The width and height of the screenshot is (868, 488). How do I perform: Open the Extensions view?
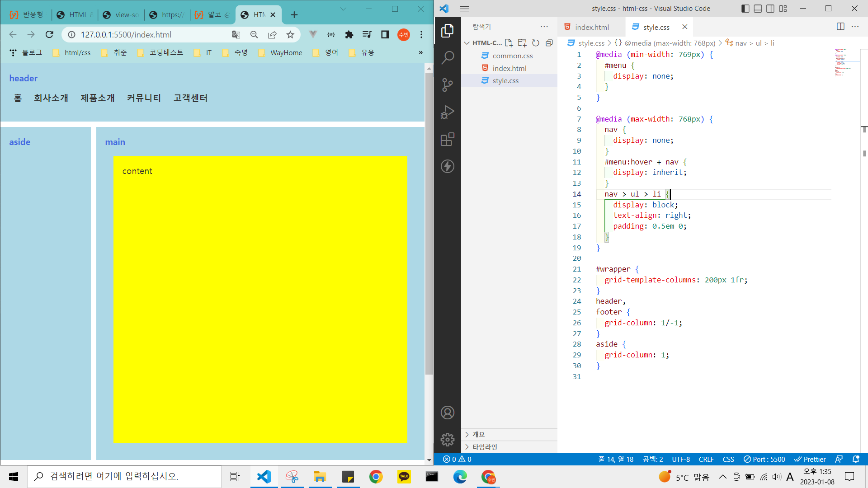tap(447, 139)
